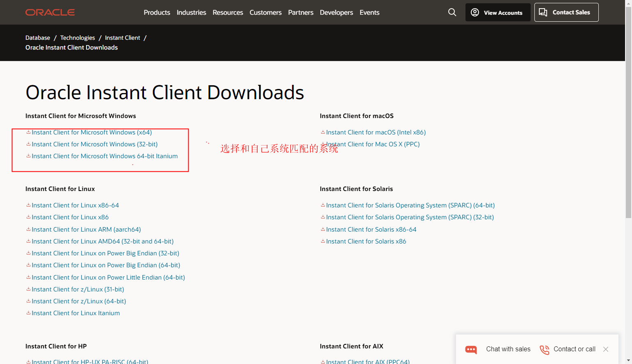Go to Instant Client breadcrumb

coord(122,38)
